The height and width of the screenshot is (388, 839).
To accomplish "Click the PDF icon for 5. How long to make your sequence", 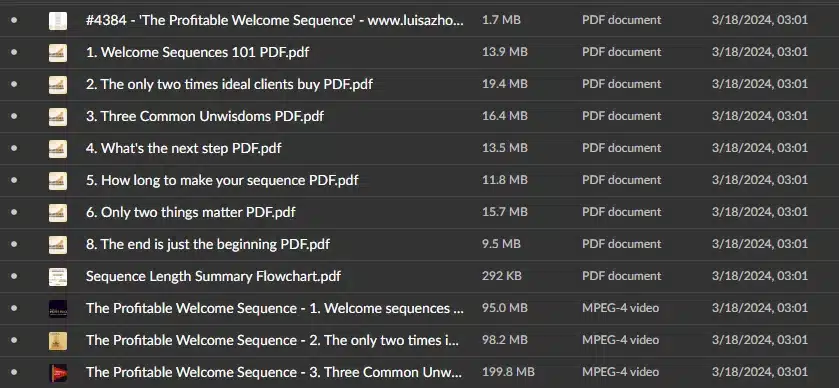I will (x=58, y=181).
